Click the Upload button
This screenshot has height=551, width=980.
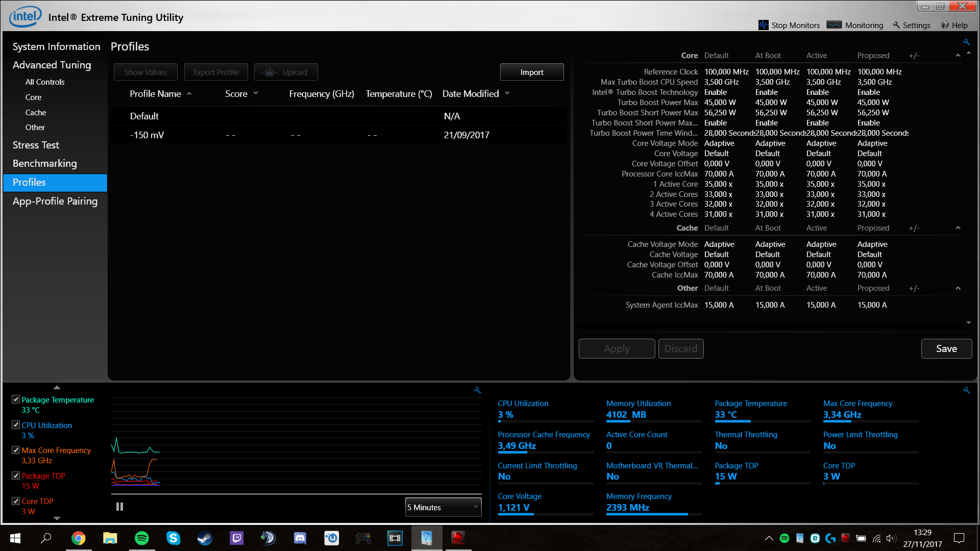click(286, 72)
